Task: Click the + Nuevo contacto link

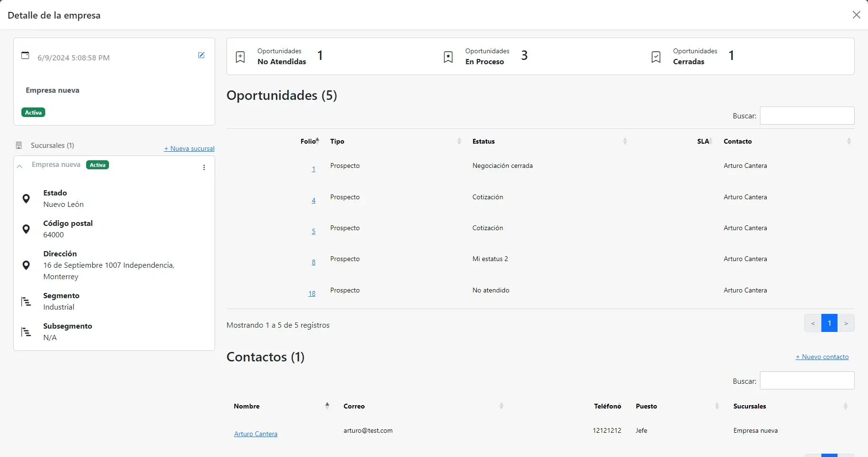Action: (x=822, y=357)
